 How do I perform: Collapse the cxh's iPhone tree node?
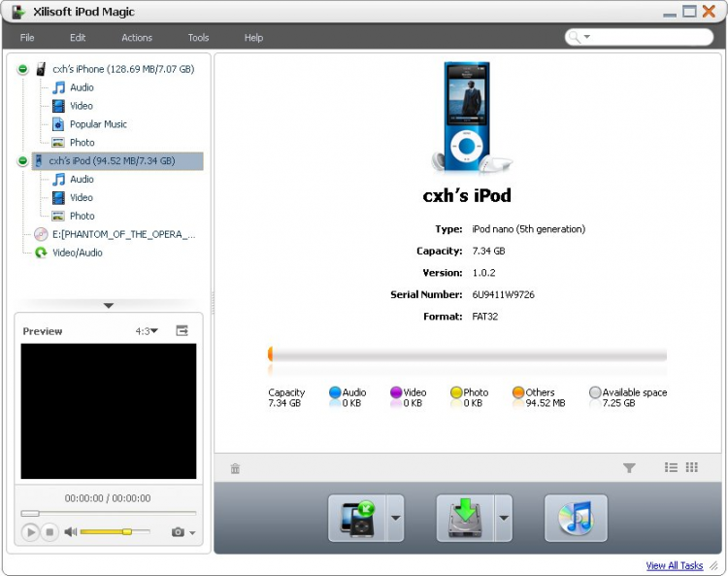(x=22, y=69)
